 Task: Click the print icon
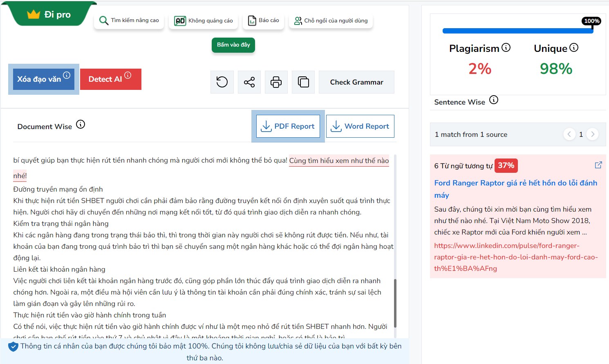276,82
